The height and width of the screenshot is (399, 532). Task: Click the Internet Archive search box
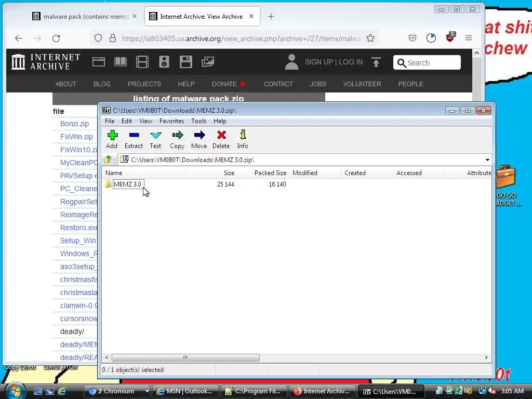tap(427, 63)
